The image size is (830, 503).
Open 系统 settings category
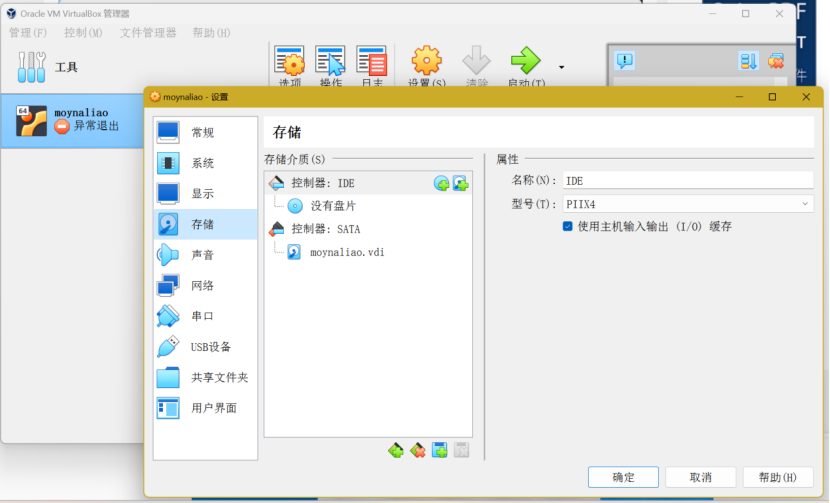[x=205, y=163]
